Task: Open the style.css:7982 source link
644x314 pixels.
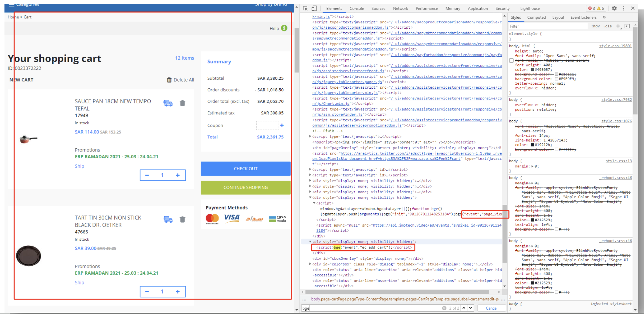Action: pos(616,100)
